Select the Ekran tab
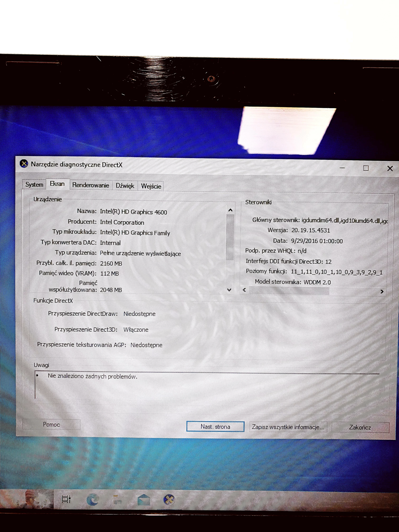Screen dimensions: 399x532 57,184
